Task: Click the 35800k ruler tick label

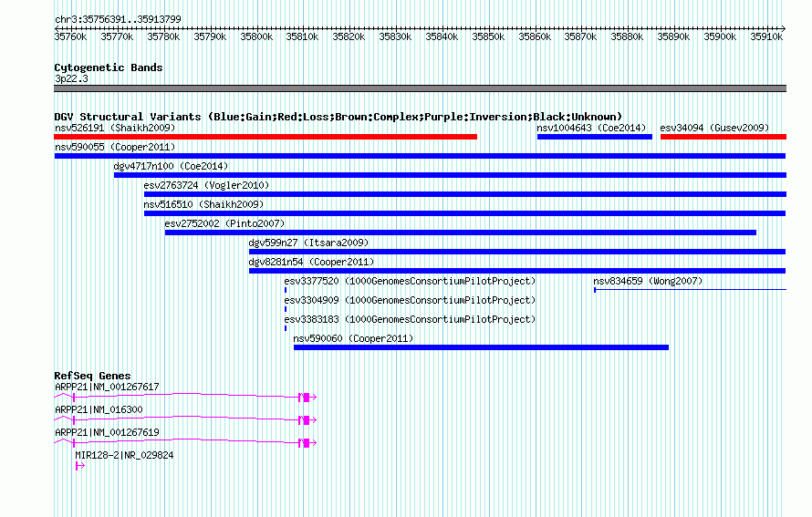Action: (x=256, y=36)
